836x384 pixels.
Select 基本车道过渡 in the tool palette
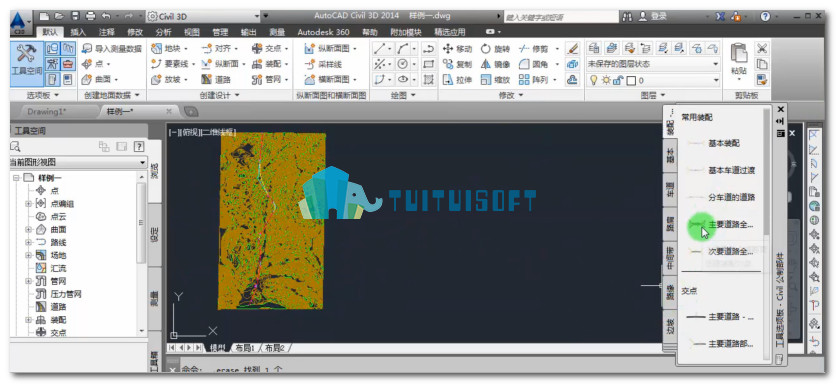[x=722, y=171]
